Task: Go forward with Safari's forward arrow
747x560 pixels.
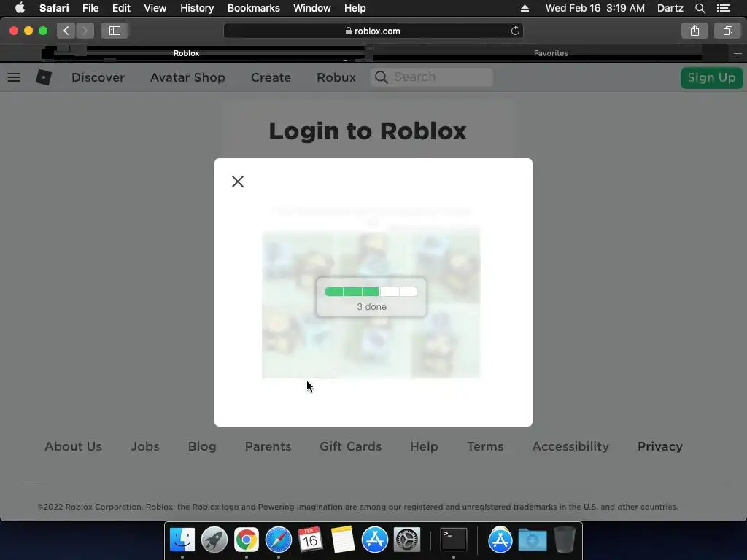Action: click(85, 31)
